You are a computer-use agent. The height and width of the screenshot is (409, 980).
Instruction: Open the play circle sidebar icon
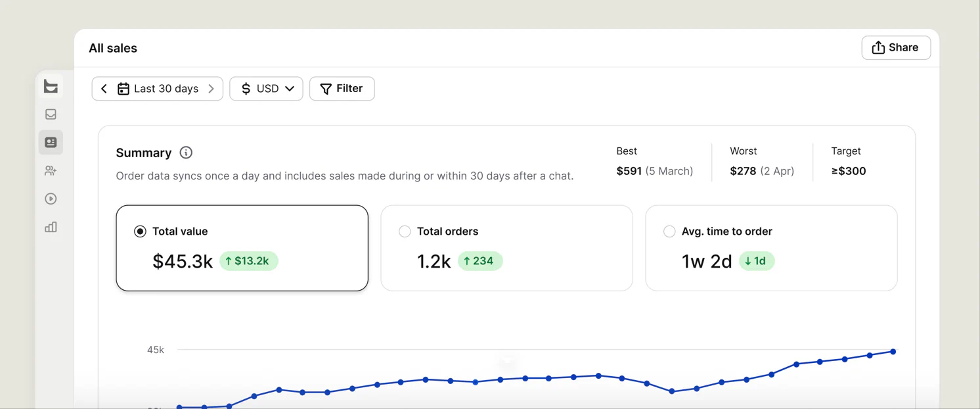(x=51, y=199)
